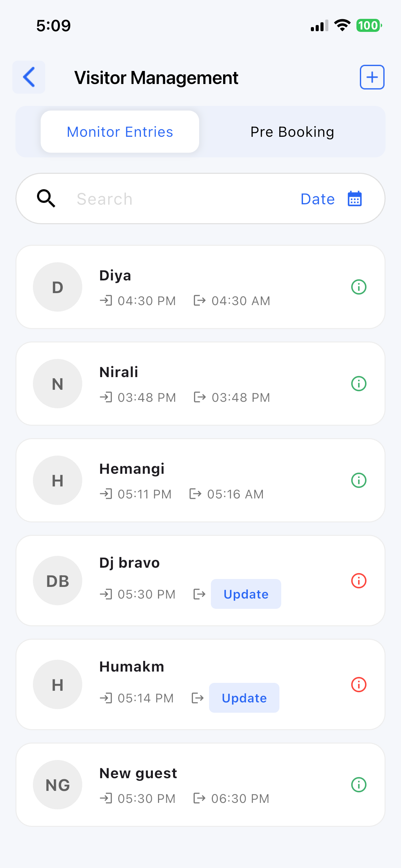Image resolution: width=401 pixels, height=868 pixels.
Task: Open Hemangi's green info icon
Action: tap(359, 480)
